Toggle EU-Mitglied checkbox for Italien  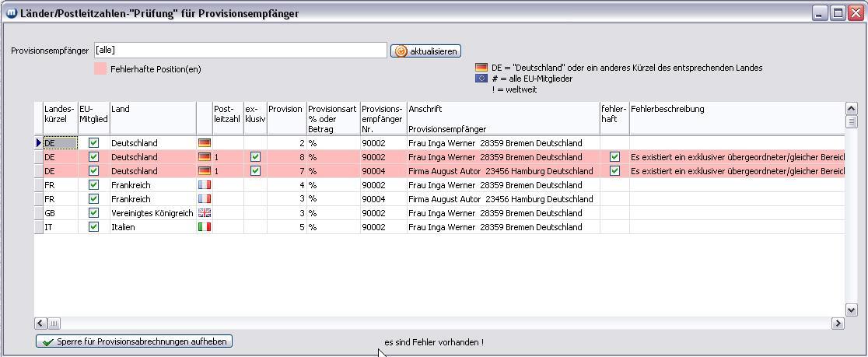click(94, 227)
